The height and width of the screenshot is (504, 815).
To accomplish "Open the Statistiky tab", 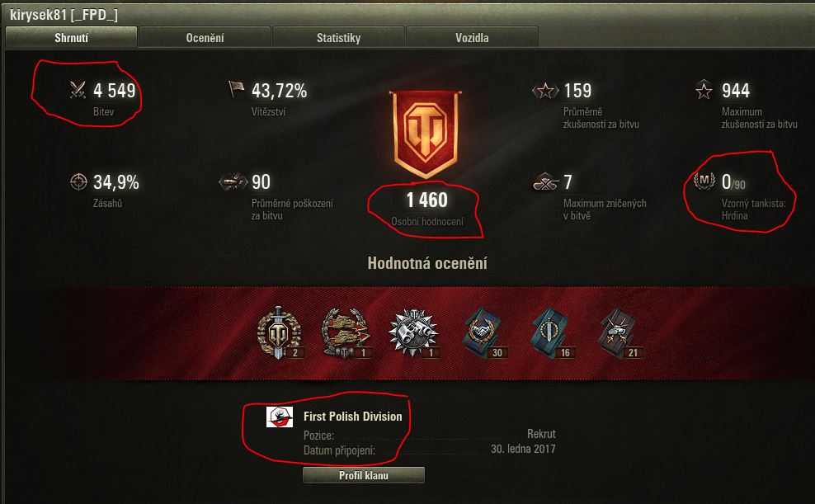I will (338, 38).
